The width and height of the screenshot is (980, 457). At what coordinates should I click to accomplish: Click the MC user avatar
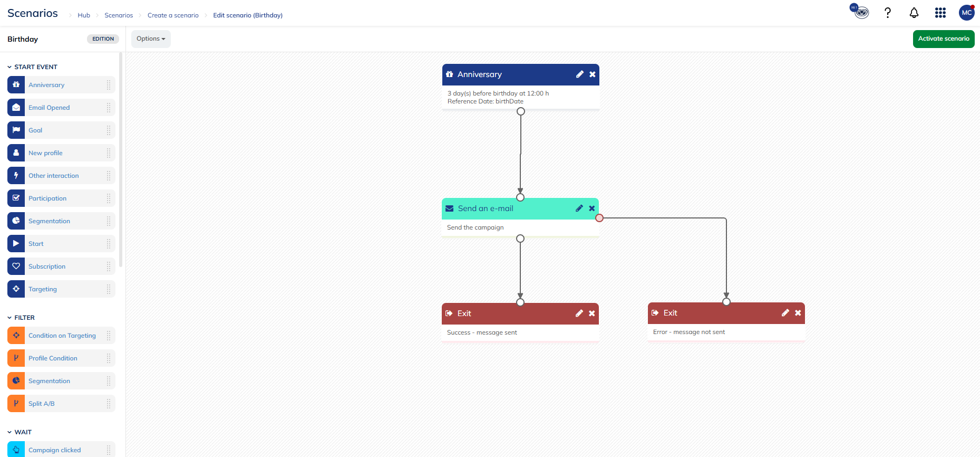coord(966,13)
